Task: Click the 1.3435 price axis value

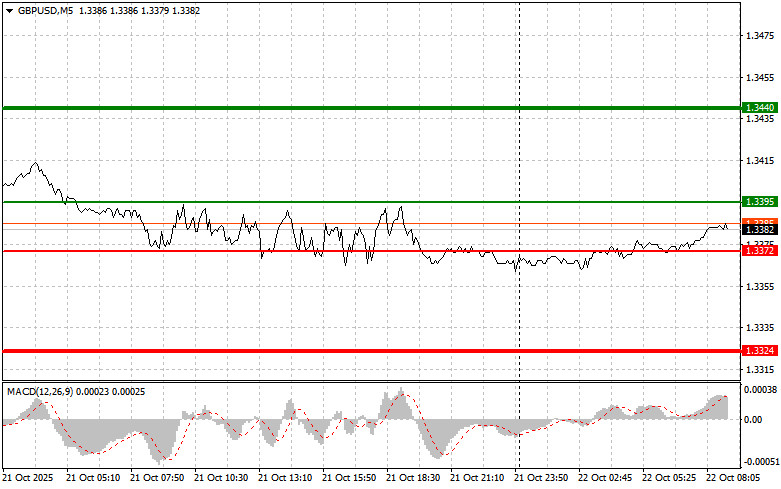Action: pyautogui.click(x=760, y=119)
